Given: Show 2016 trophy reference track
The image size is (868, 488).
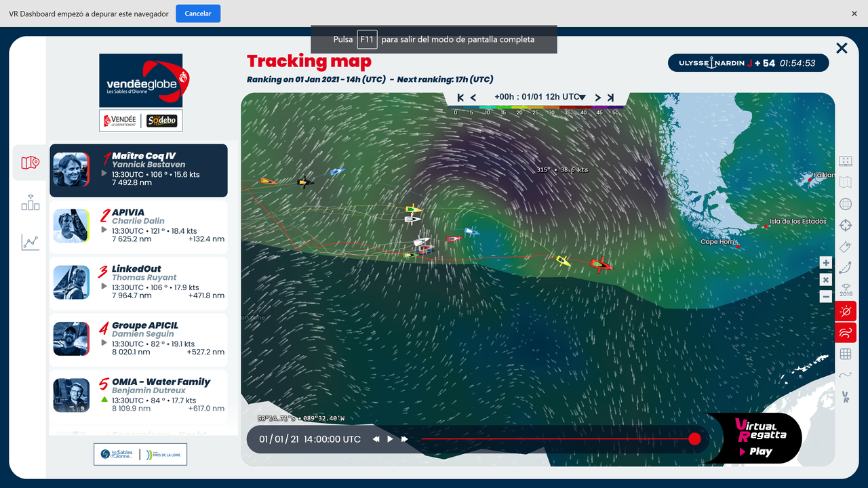Looking at the screenshot, I should click(846, 289).
